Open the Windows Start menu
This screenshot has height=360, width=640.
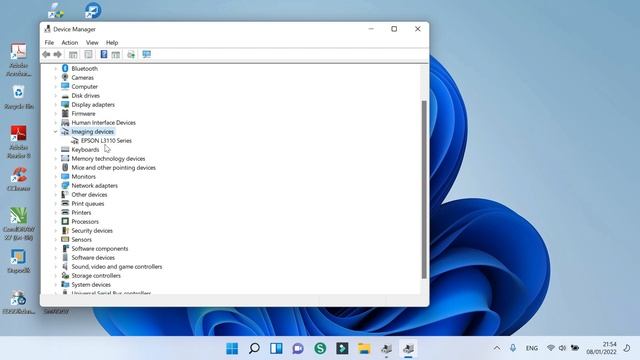pyautogui.click(x=232, y=348)
